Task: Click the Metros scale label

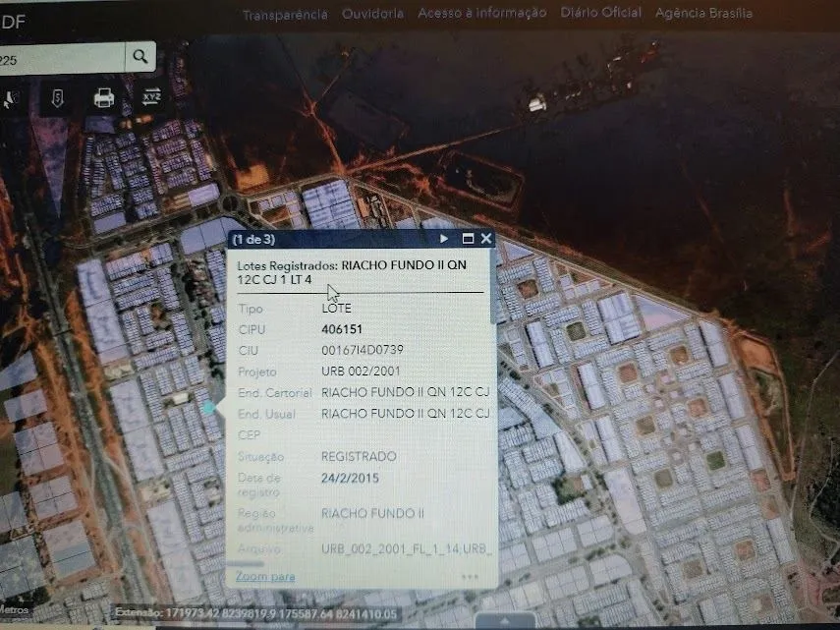Action: (15, 609)
